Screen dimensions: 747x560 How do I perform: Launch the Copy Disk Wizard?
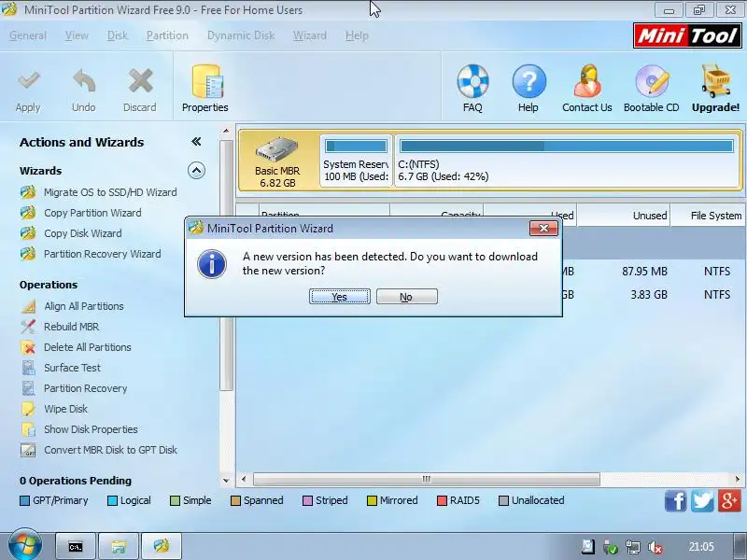pos(83,233)
